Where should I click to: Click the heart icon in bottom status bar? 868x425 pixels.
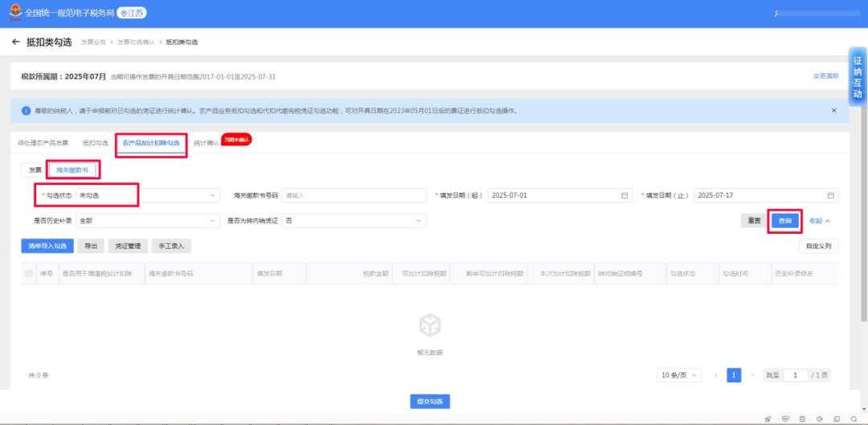click(x=785, y=419)
